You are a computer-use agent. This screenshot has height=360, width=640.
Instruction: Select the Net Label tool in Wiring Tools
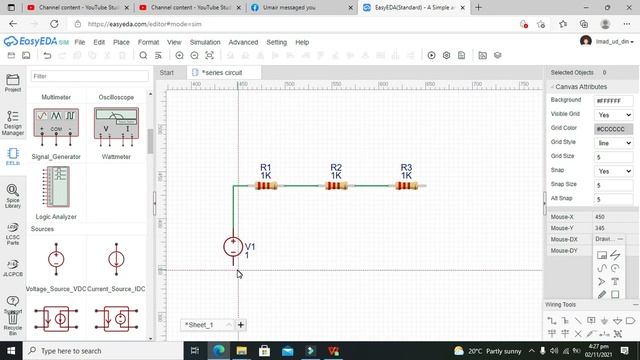pos(591,321)
